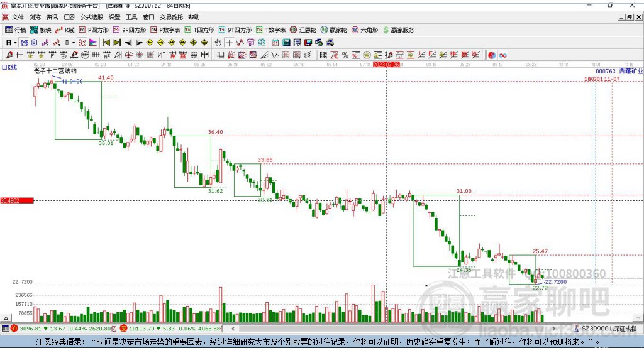Open the T四方形 tool
Viewport: 644px width, 348px height.
tap(199, 30)
